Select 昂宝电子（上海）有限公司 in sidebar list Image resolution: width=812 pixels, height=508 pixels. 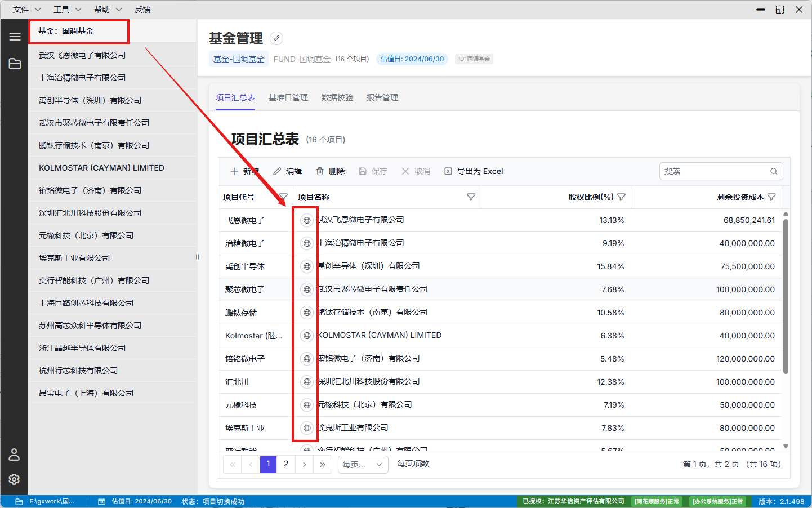113,393
